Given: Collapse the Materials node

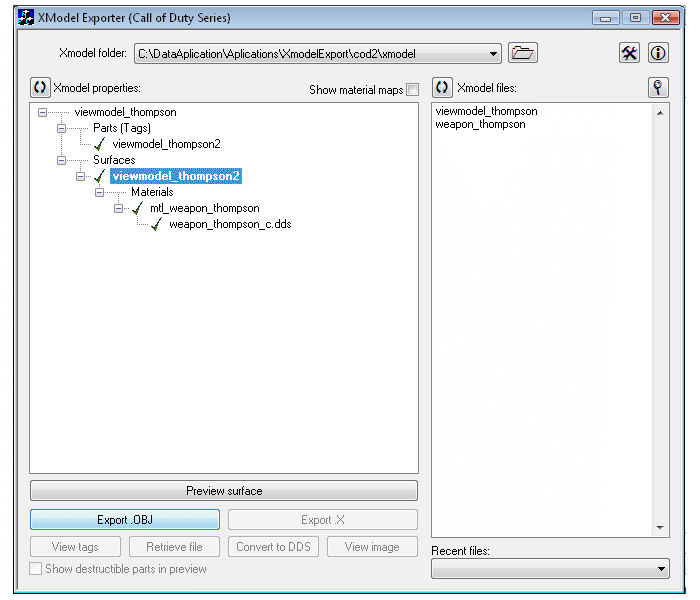Looking at the screenshot, I should click(99, 192).
